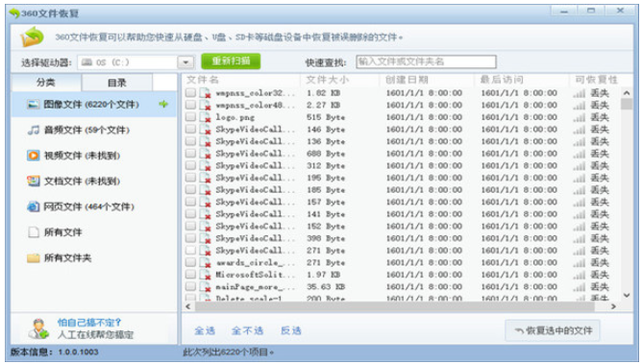Screen dimensions: 642x364
Task: Check the wmpnss_color32 file checkbox
Action: pyautogui.click(x=190, y=93)
